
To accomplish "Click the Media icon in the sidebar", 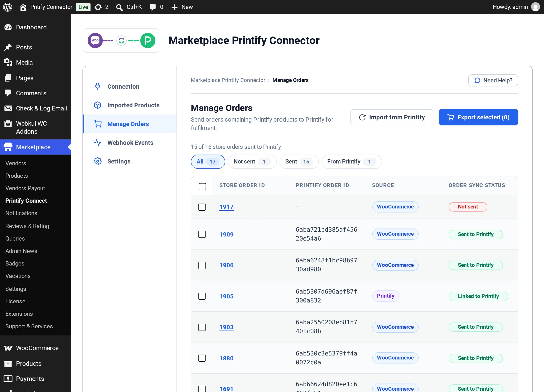I will (8, 62).
